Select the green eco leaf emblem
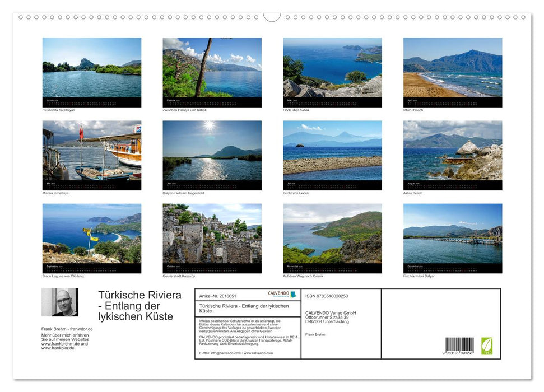Viewport: 544px width, 392px height. point(487,346)
